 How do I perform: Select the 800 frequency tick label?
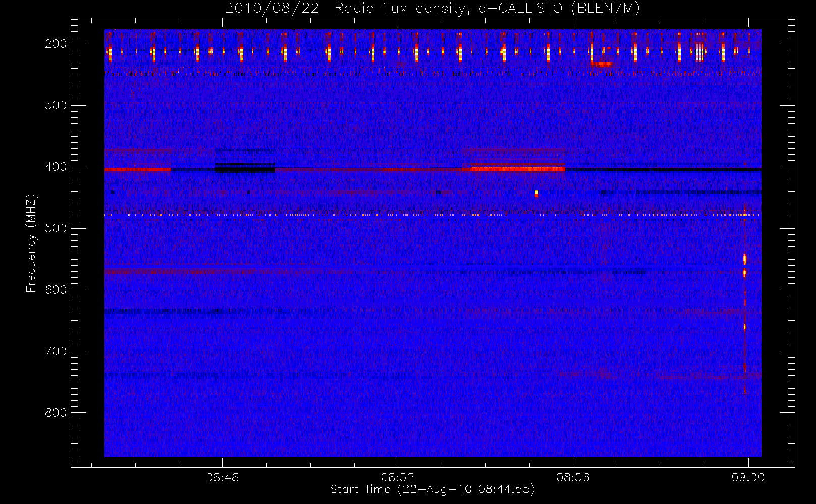[56, 413]
